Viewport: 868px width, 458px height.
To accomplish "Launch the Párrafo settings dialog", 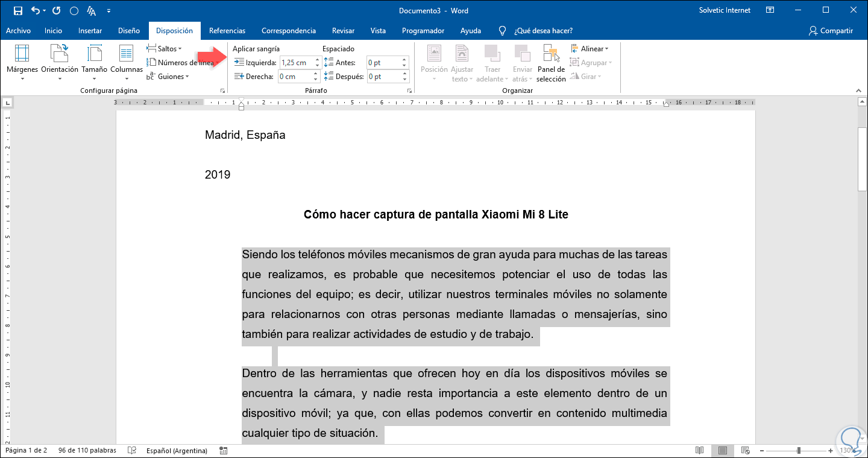I will [x=410, y=91].
